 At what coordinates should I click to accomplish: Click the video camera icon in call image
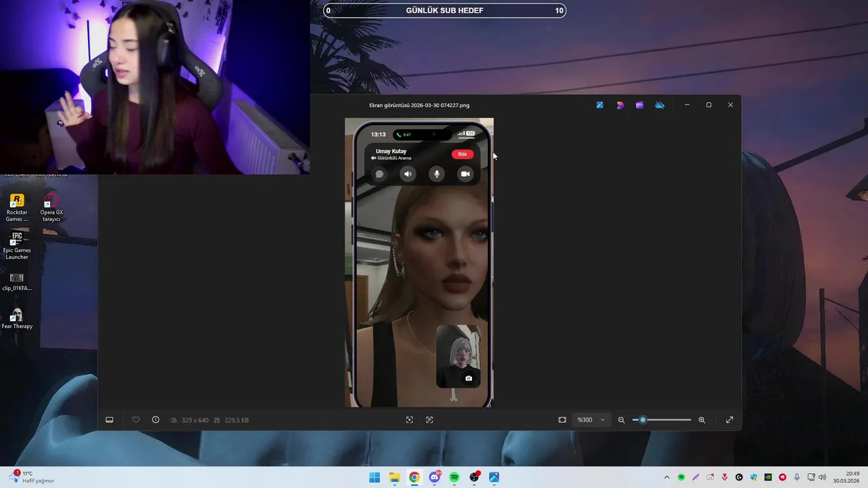[465, 174]
